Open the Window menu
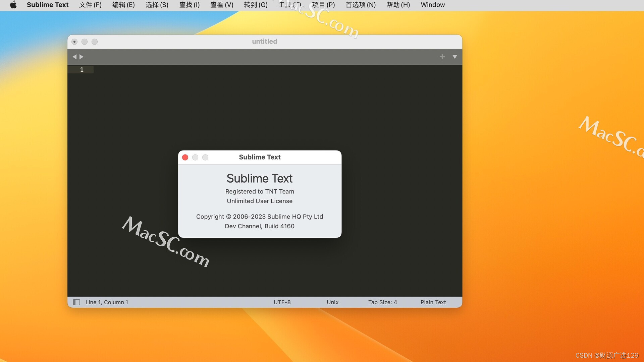The image size is (644, 362). click(433, 5)
